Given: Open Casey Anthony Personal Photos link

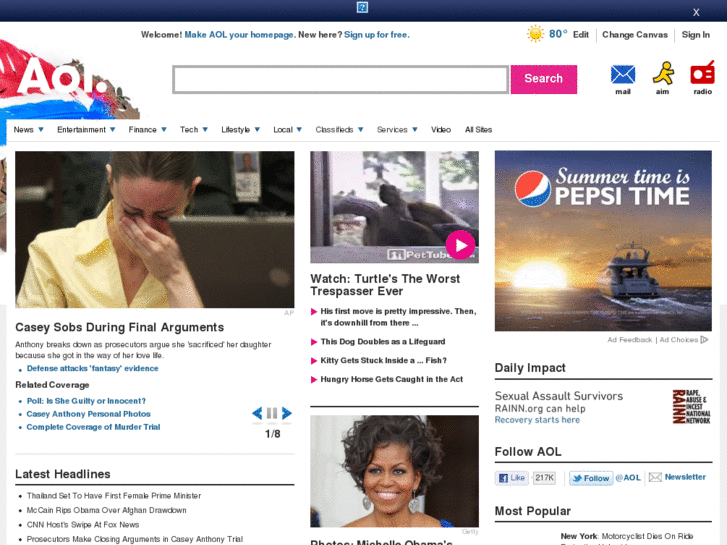Looking at the screenshot, I should pyautogui.click(x=88, y=414).
